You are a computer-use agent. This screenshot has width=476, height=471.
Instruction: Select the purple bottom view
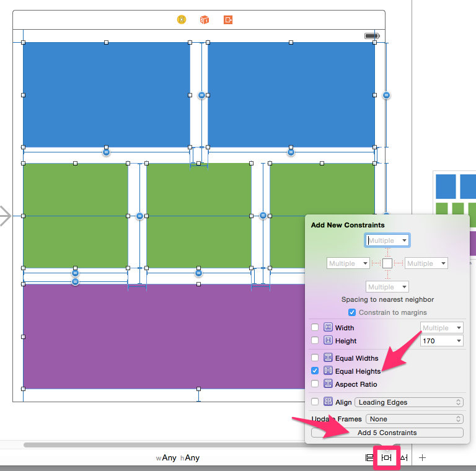tap(164, 337)
